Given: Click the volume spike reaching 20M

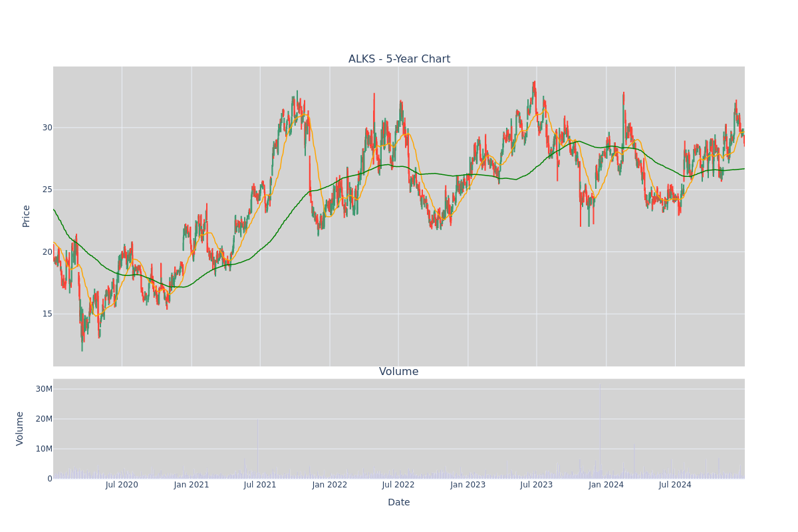Looking at the screenshot, I should pos(257,448).
